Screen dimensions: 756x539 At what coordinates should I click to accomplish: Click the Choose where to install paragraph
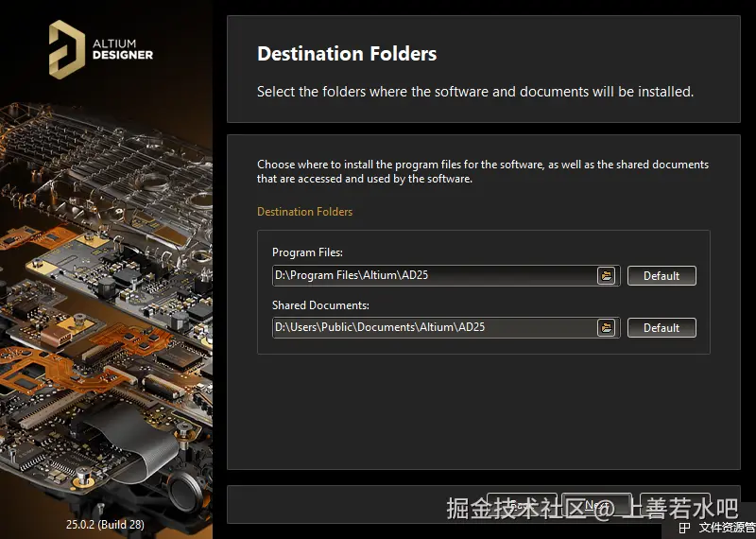pyautogui.click(x=483, y=171)
